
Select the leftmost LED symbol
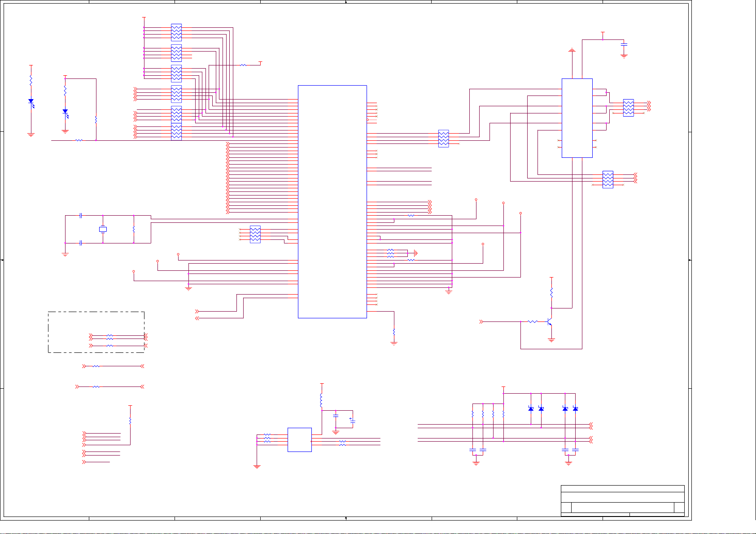pos(31,103)
